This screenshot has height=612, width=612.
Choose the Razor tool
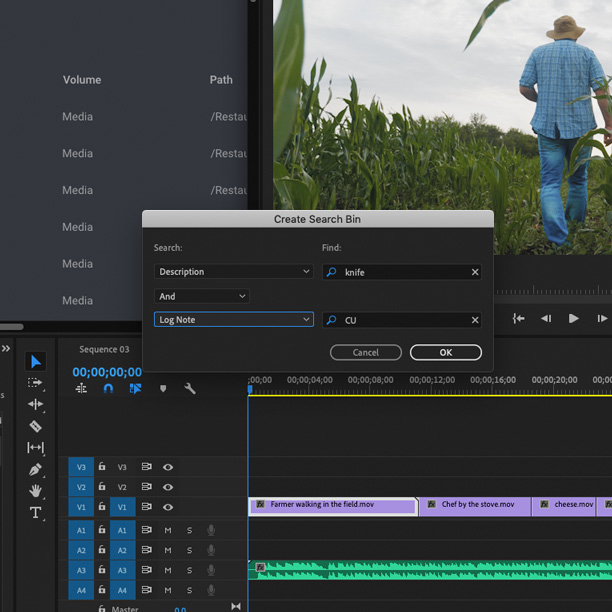(x=36, y=426)
